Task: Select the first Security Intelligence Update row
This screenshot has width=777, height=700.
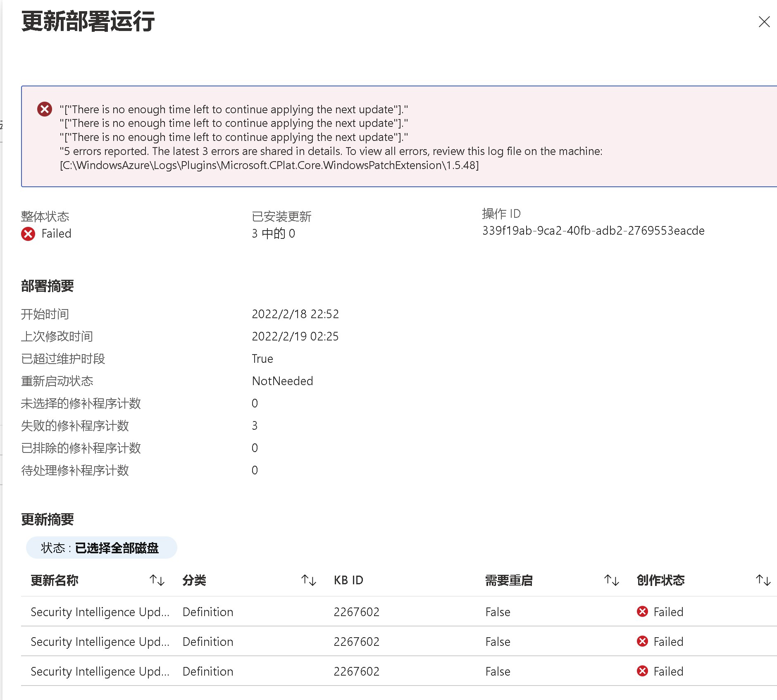Action: (100, 612)
